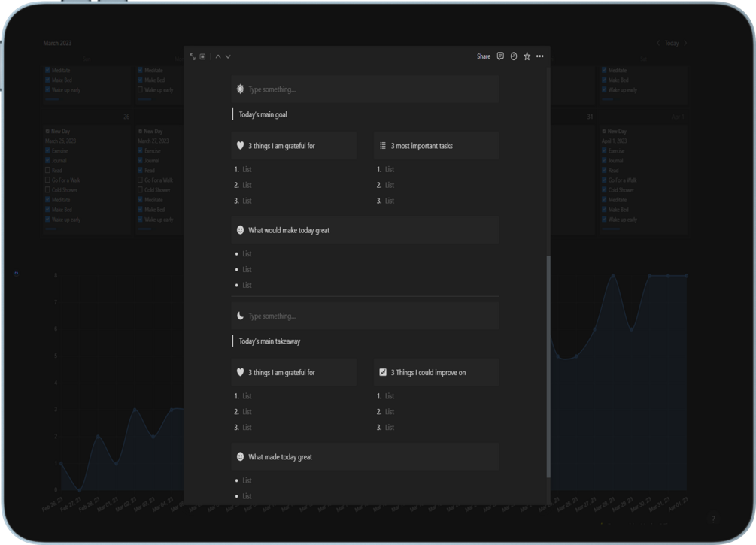756x545 pixels.
Task: Click heart icon below Today's main takeaway
Action: 240,372
